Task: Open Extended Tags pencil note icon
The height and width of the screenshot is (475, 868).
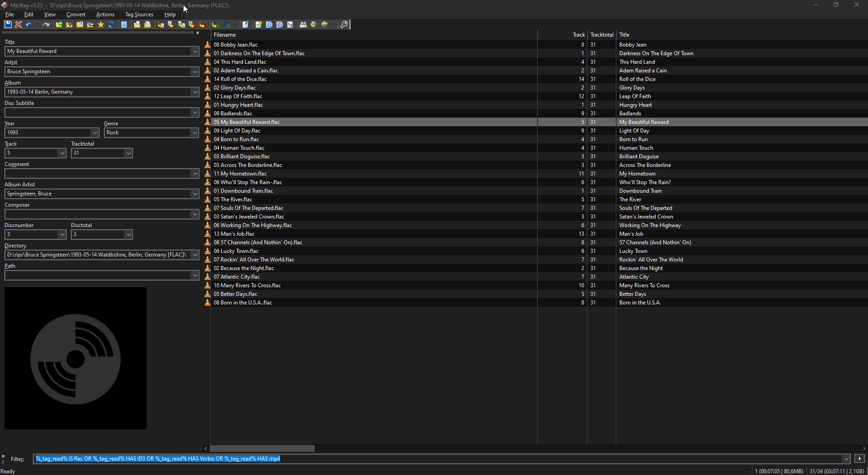Action: (245, 24)
